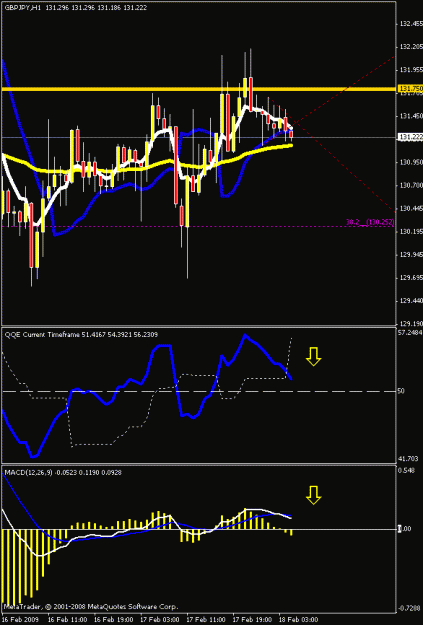Click the 129.190 price axis label
Viewport: 423px width, 625px height.
[x=411, y=324]
